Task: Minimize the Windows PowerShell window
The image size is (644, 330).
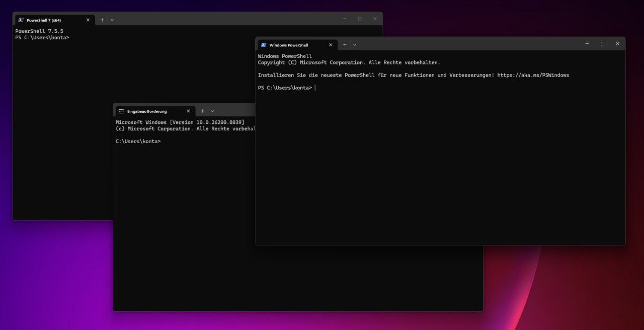Action: 587,44
